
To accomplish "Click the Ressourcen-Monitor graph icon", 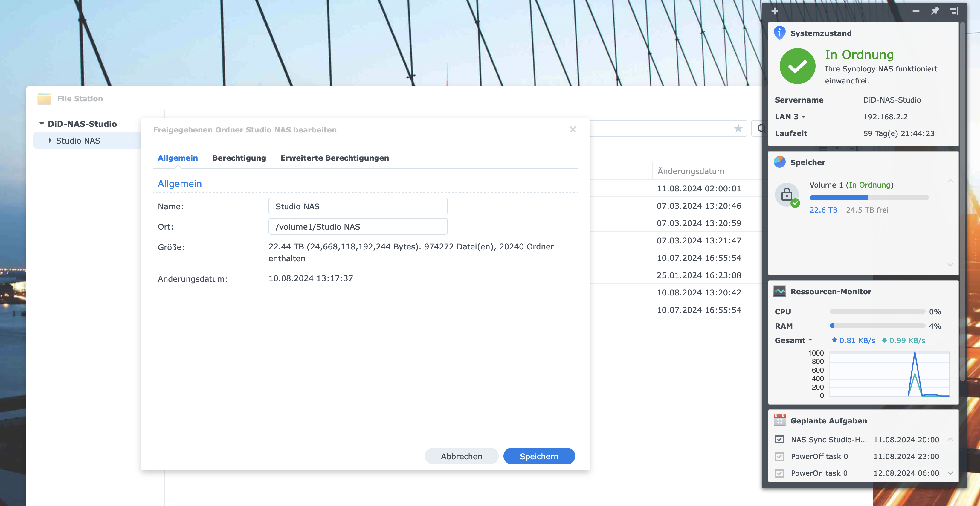I will (x=779, y=291).
